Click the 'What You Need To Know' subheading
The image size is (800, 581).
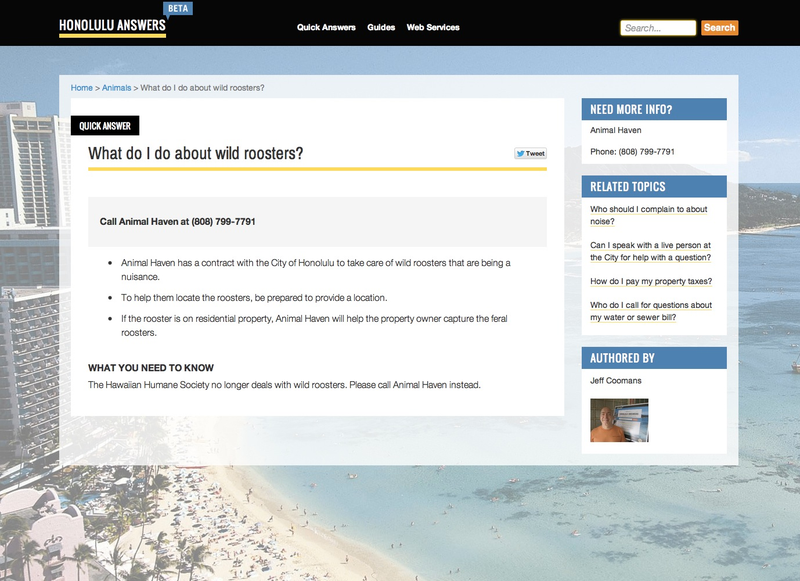pyautogui.click(x=151, y=368)
